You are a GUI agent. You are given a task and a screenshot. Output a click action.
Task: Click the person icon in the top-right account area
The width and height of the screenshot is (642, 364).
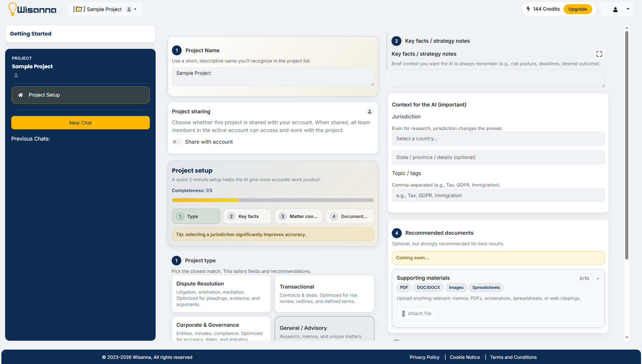click(615, 9)
